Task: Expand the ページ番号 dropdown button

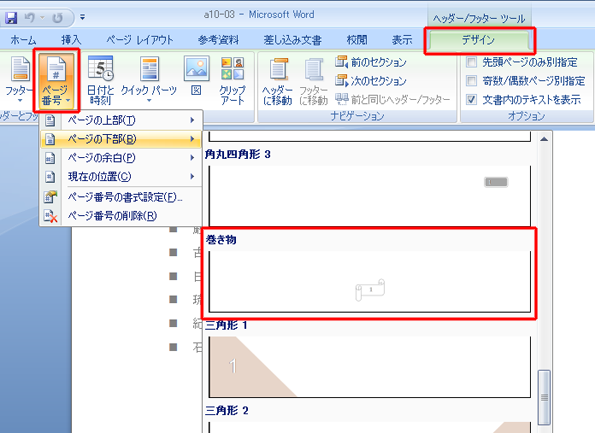Action: (x=56, y=80)
